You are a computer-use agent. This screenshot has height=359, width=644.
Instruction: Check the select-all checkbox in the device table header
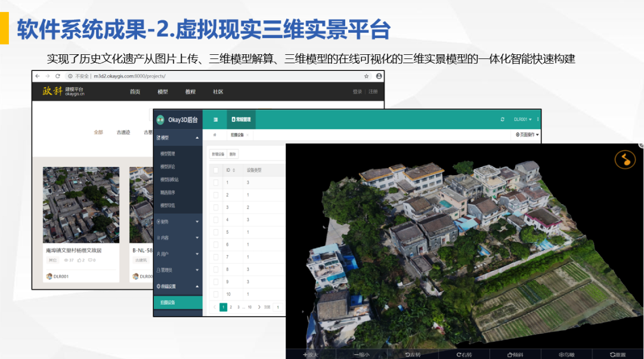(215, 169)
